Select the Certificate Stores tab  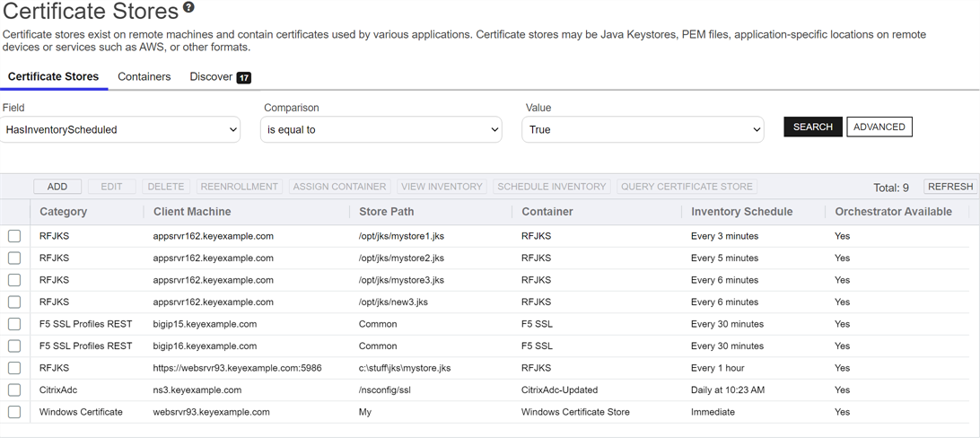pos(54,77)
